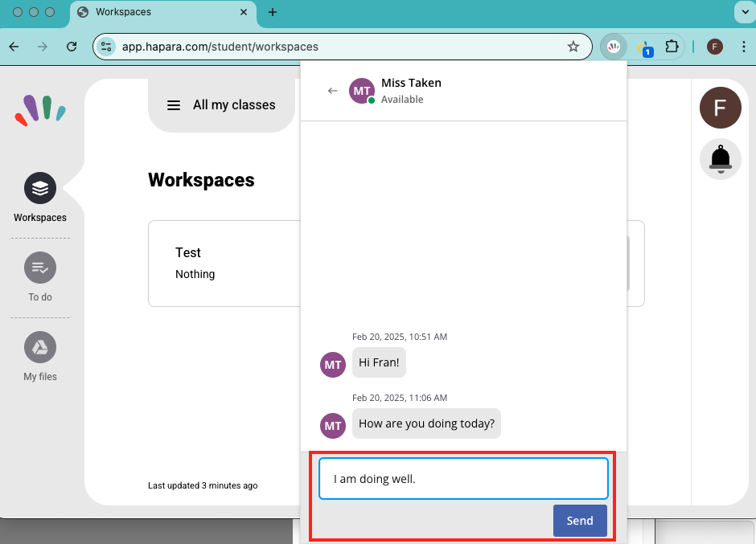
Task: Open site information icon in address bar
Action: point(106,47)
